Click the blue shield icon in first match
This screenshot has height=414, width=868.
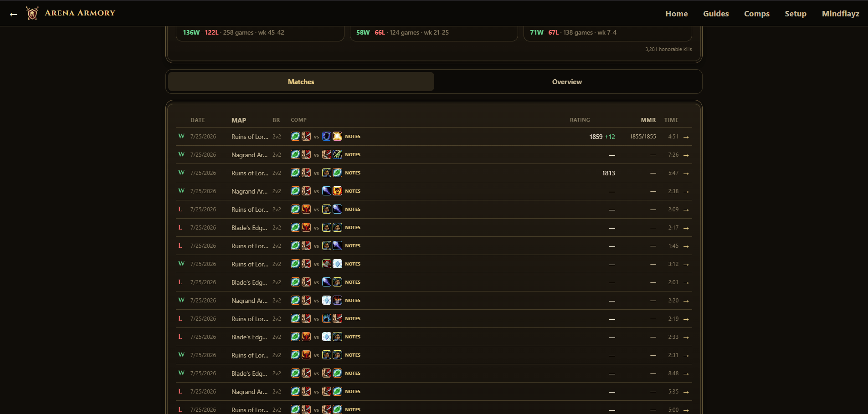pyautogui.click(x=327, y=136)
